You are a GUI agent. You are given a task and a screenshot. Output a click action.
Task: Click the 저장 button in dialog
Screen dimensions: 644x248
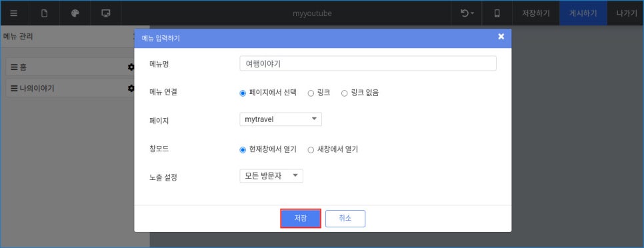tap(300, 219)
